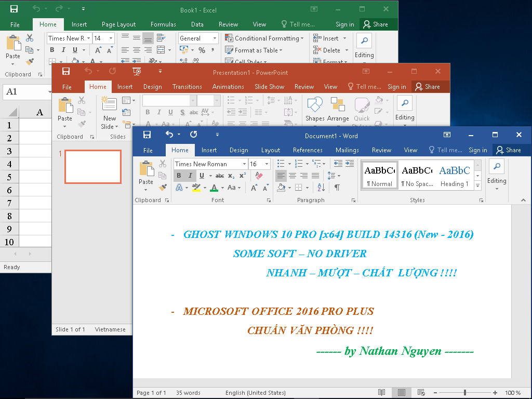Toggle Center alignment in Word paragraph group

pyautogui.click(x=292, y=176)
